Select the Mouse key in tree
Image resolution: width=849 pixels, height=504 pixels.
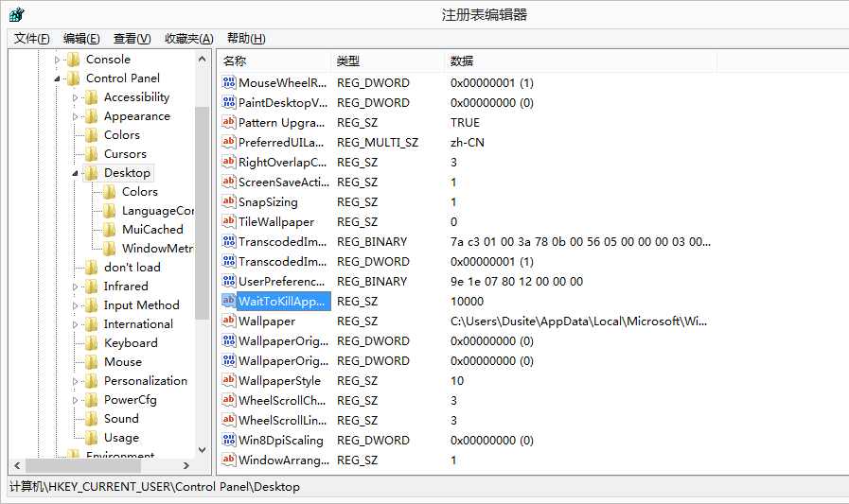pos(123,362)
